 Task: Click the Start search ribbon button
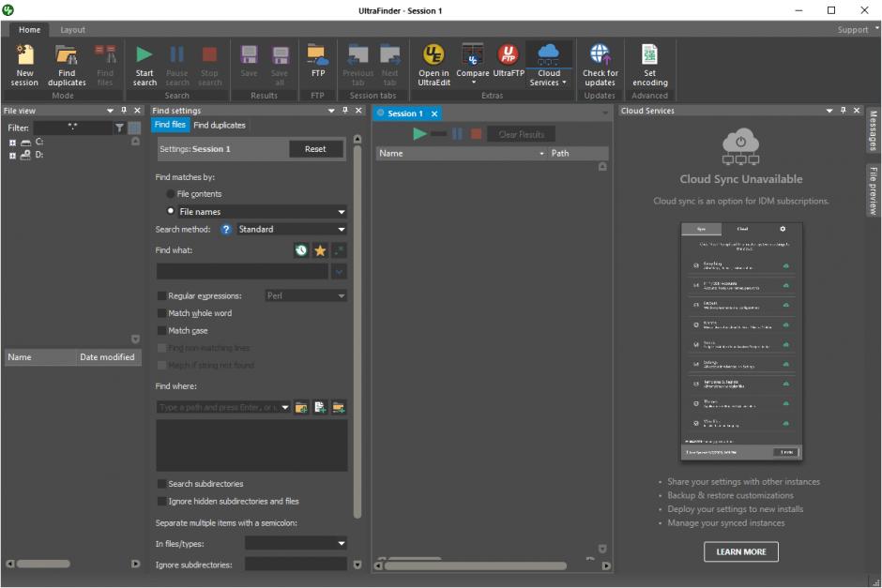pos(144,66)
